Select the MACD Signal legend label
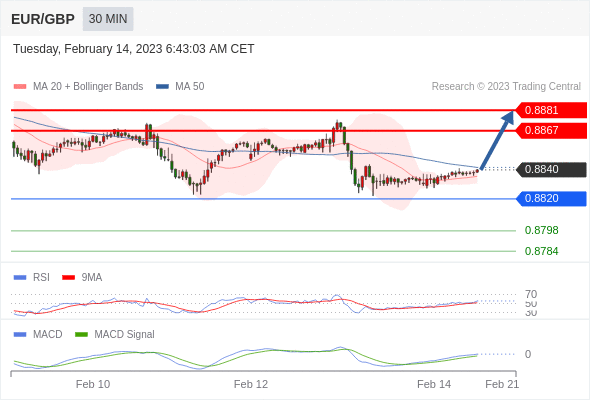The width and height of the screenshot is (590, 400). pos(125,335)
